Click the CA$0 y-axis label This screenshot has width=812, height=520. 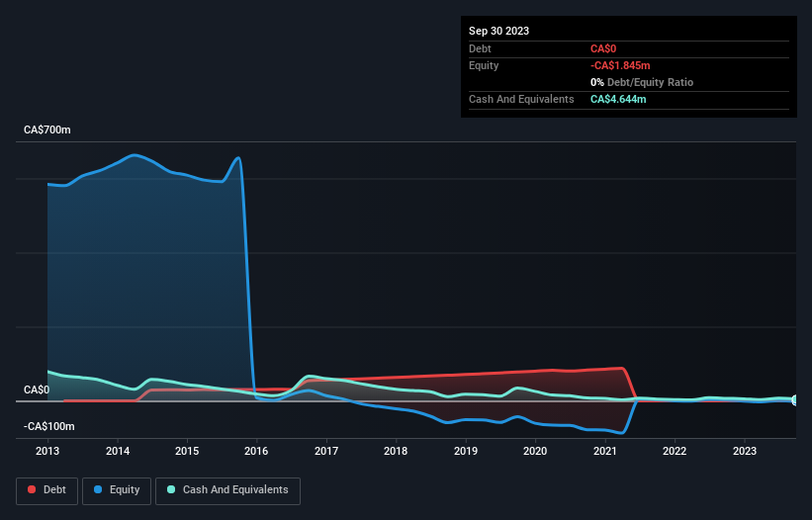[37, 390]
